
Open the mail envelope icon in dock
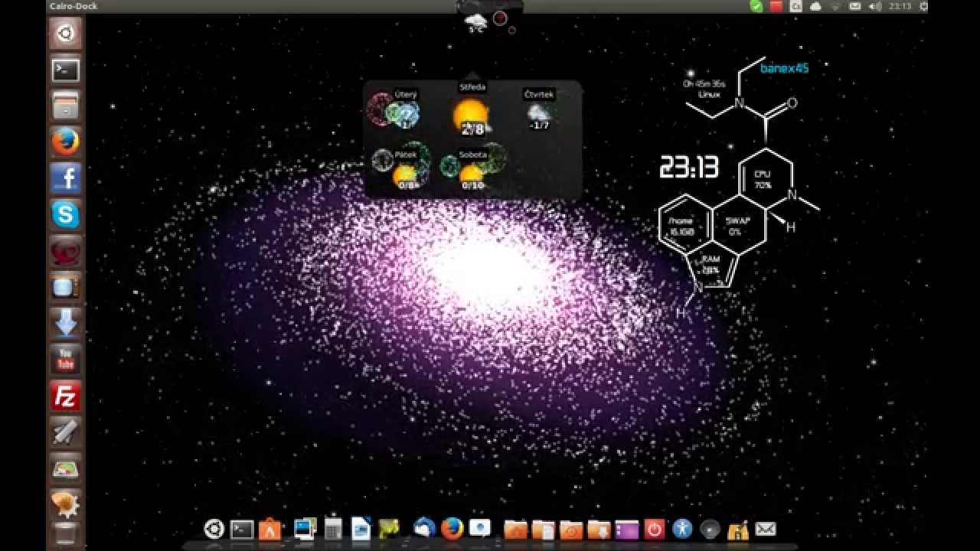pos(766,529)
